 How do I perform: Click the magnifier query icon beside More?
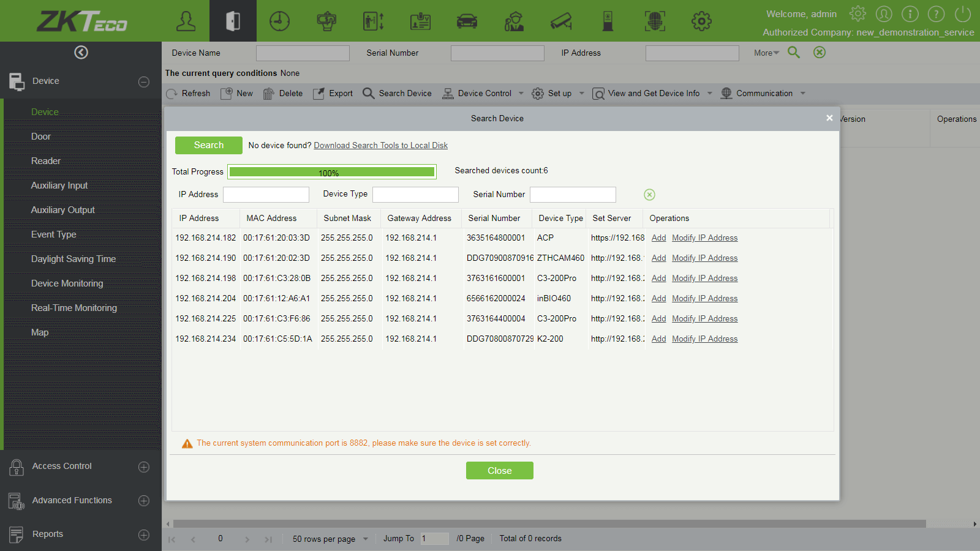click(x=794, y=53)
